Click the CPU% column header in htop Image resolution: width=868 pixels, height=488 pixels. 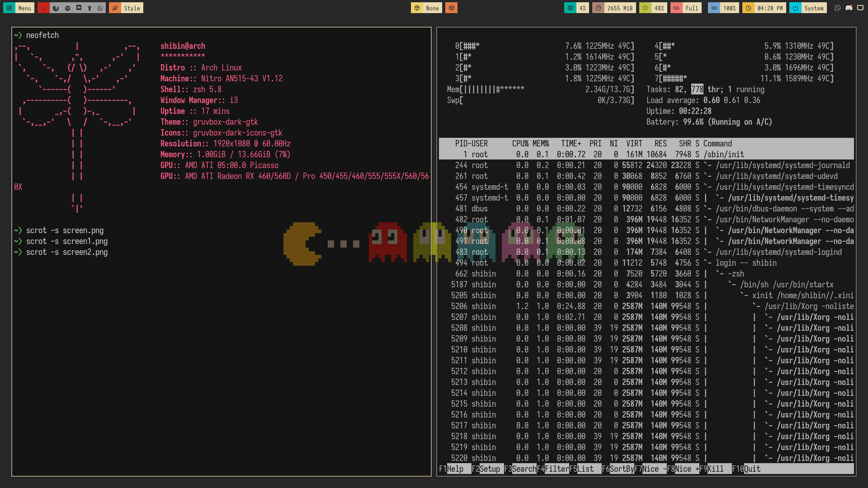[x=520, y=144]
